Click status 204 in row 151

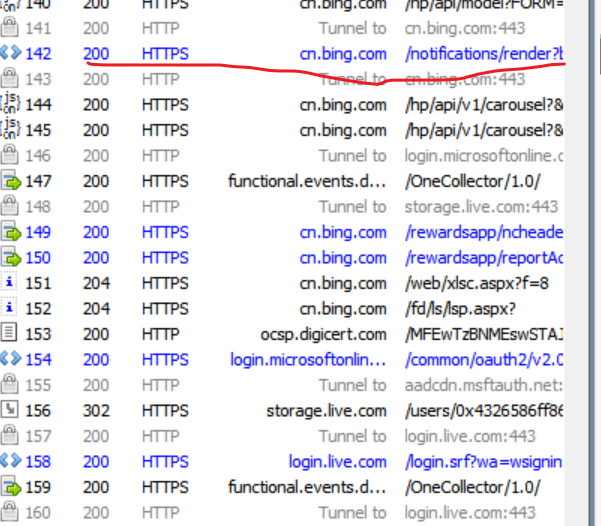(96, 283)
